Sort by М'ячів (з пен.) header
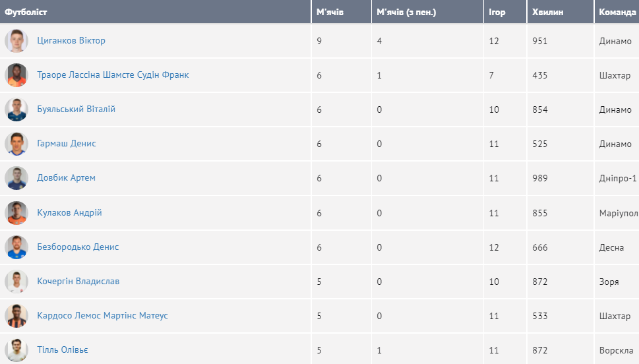This screenshot has width=639, height=364. (406, 12)
